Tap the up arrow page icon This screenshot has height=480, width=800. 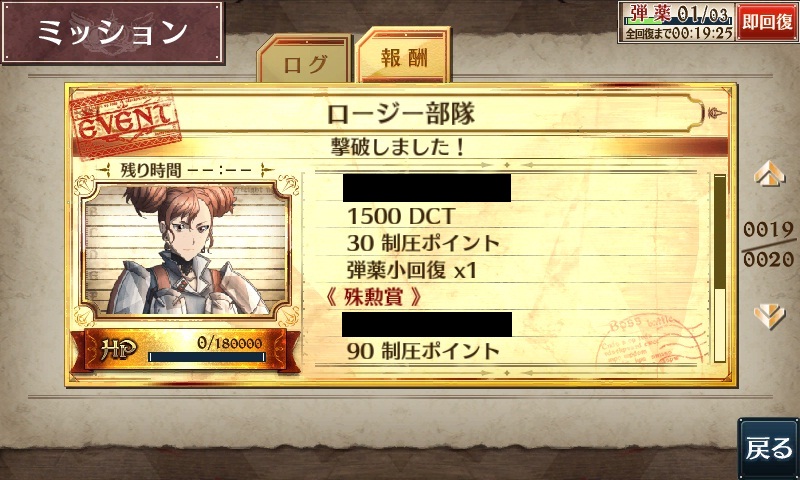[x=769, y=174]
